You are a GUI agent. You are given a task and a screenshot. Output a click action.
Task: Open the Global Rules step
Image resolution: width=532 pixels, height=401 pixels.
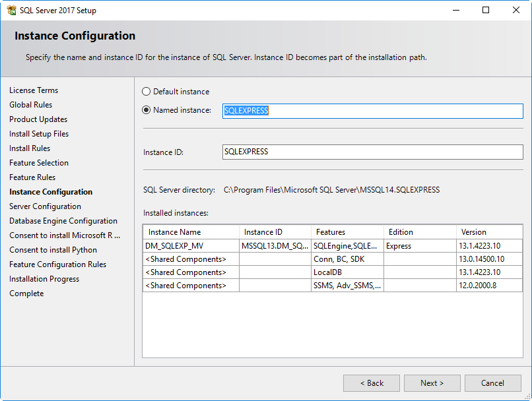(30, 105)
